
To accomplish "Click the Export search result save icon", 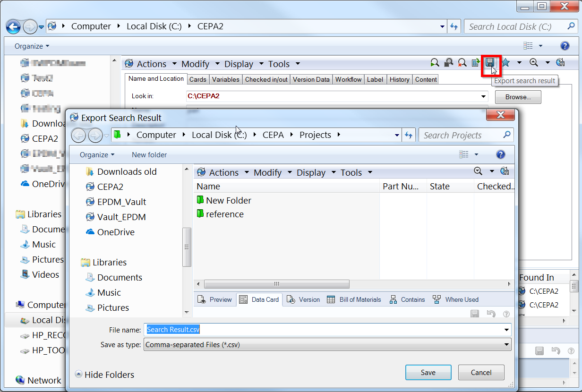I will (490, 63).
